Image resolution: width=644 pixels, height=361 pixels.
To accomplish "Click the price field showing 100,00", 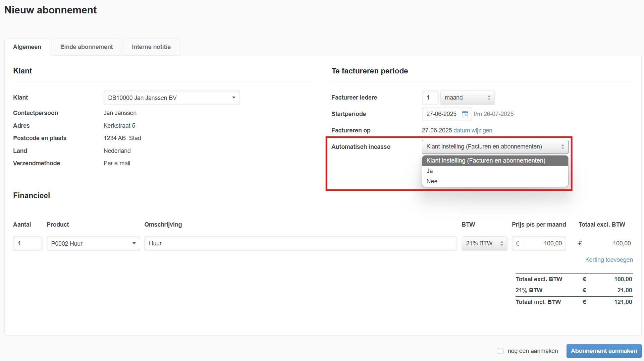I will pos(544,244).
